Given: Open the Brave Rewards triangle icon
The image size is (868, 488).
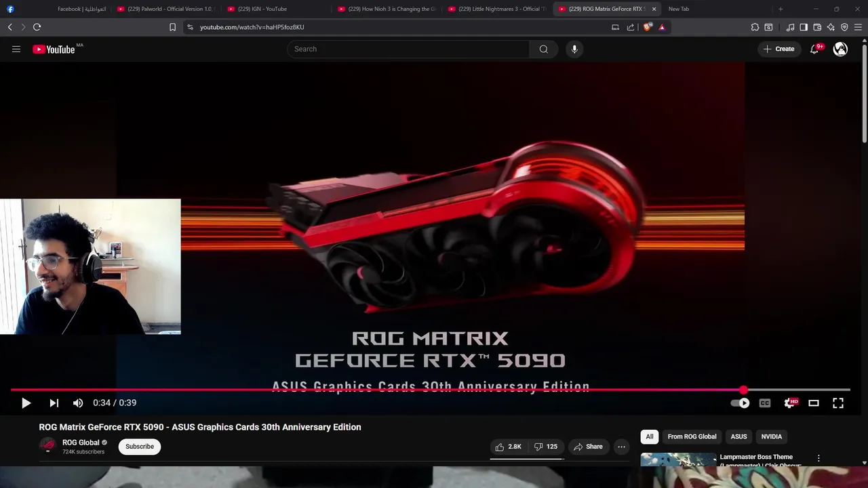Looking at the screenshot, I should (x=662, y=27).
